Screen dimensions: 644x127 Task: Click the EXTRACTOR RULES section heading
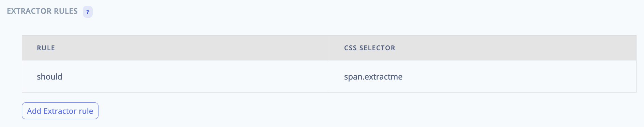(x=42, y=11)
